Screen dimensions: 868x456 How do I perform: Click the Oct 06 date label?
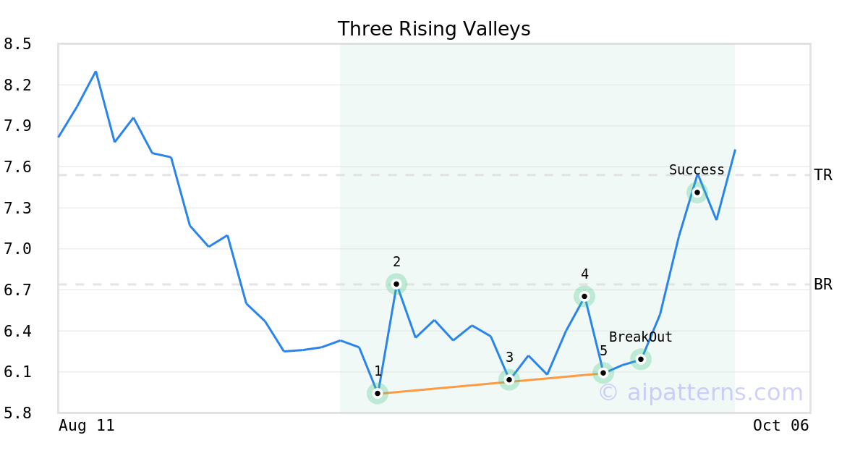coord(780,426)
